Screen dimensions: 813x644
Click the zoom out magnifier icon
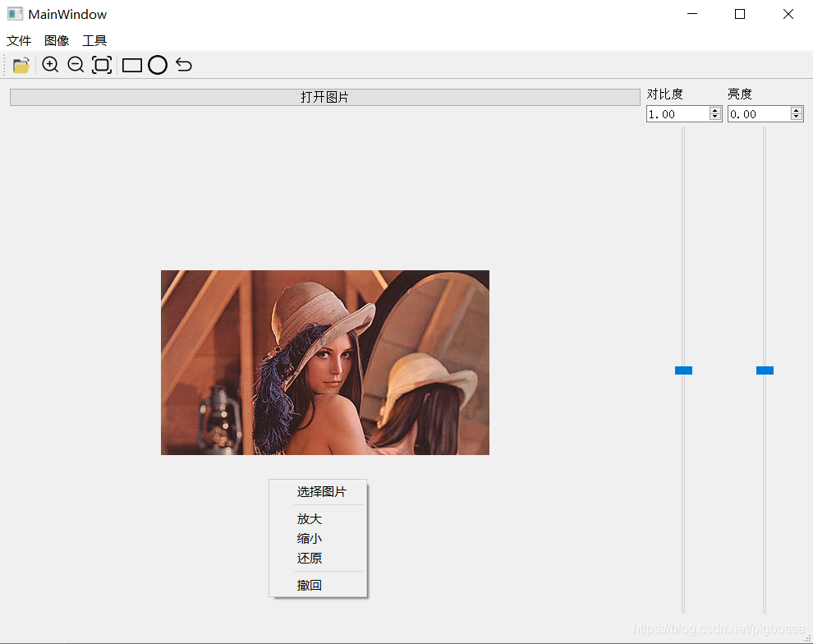76,65
